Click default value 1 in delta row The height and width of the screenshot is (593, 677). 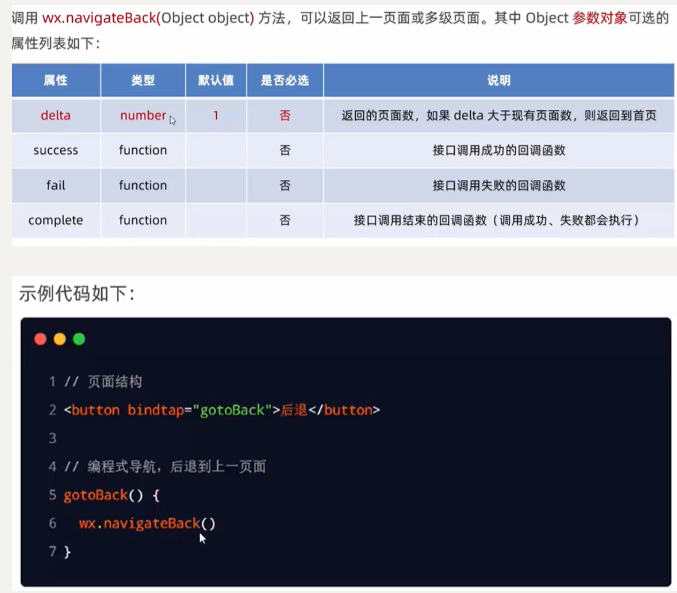point(215,115)
